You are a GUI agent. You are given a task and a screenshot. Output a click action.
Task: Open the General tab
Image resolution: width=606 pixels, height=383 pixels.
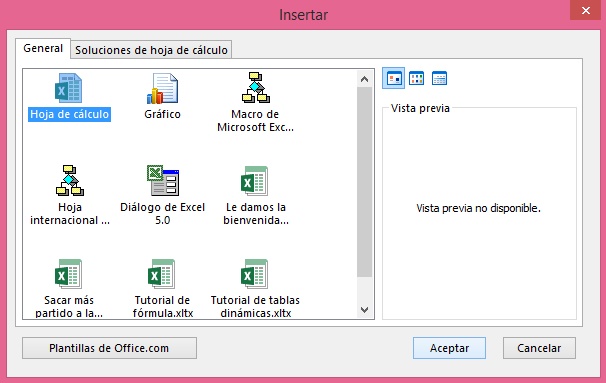tap(43, 48)
